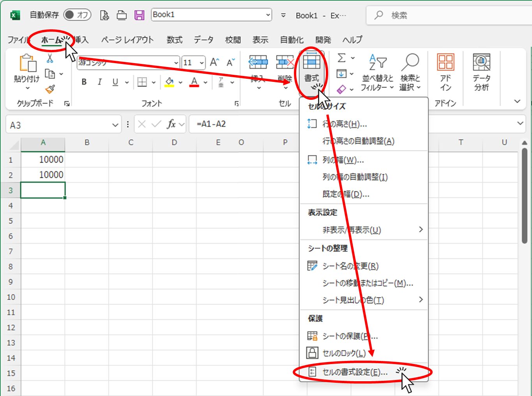Screen dimensions: 532x396
Task: Click the Insert Function fx icon
Action: point(171,124)
